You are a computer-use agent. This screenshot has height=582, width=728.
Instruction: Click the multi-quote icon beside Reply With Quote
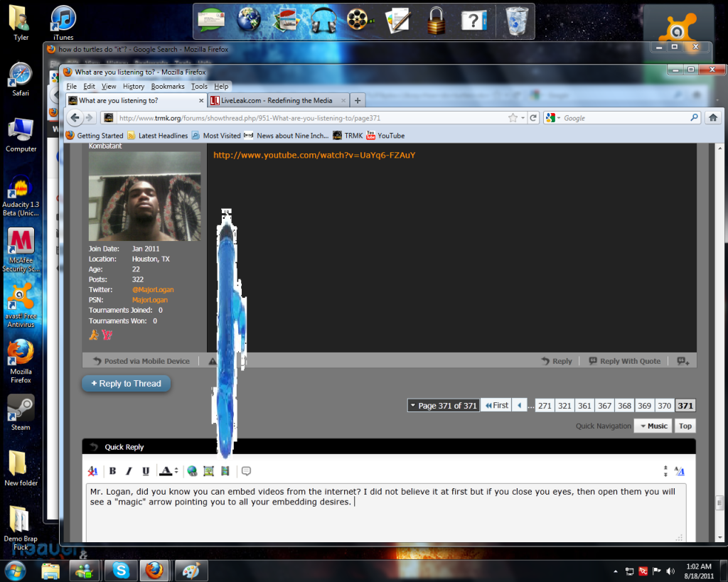[x=683, y=361]
